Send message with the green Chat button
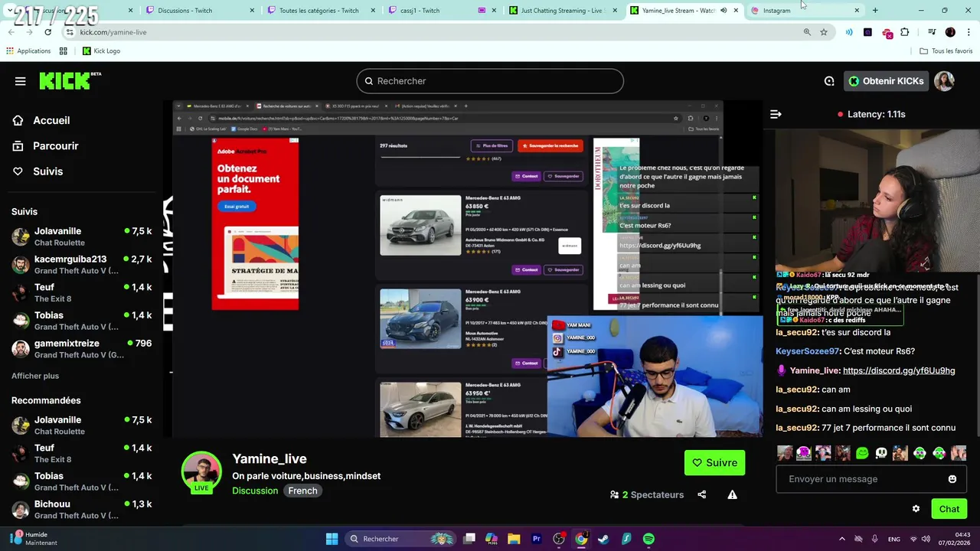Screen dimensions: 980x551 coord(949,509)
